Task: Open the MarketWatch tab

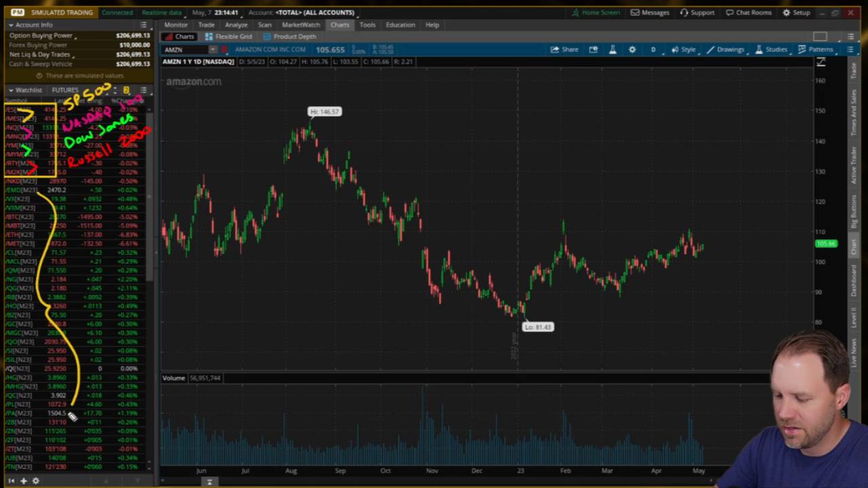Action: tap(300, 25)
